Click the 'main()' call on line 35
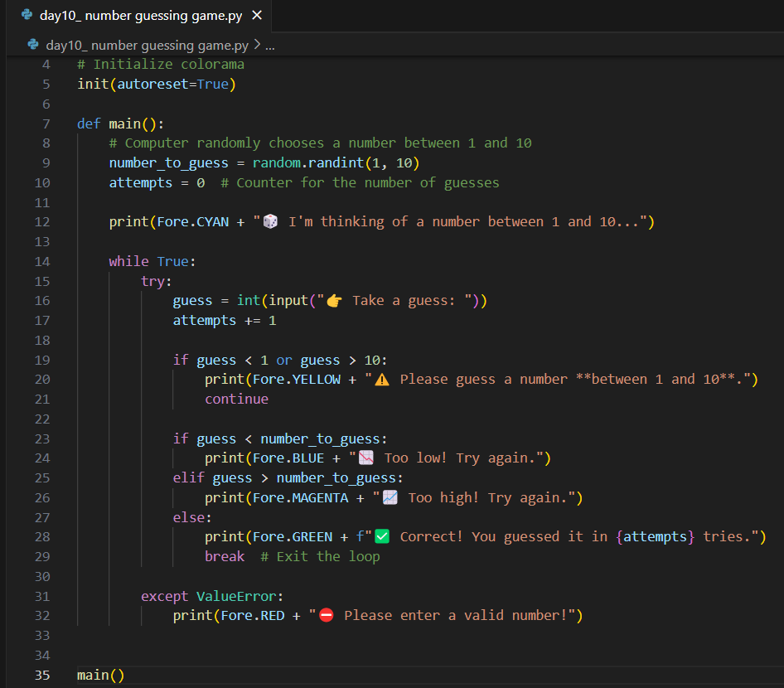Viewport: 784px width, 688px height. click(101, 676)
